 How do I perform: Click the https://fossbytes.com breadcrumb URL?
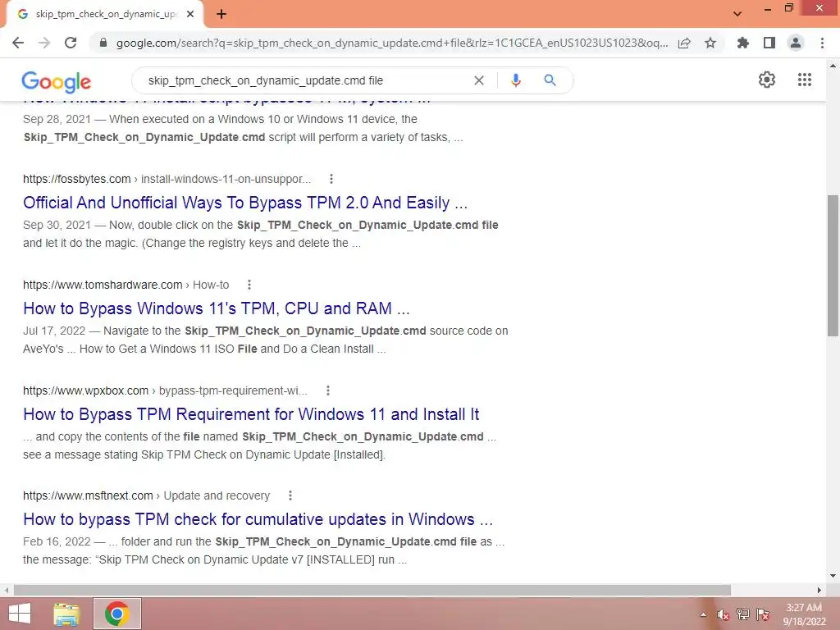[76, 179]
